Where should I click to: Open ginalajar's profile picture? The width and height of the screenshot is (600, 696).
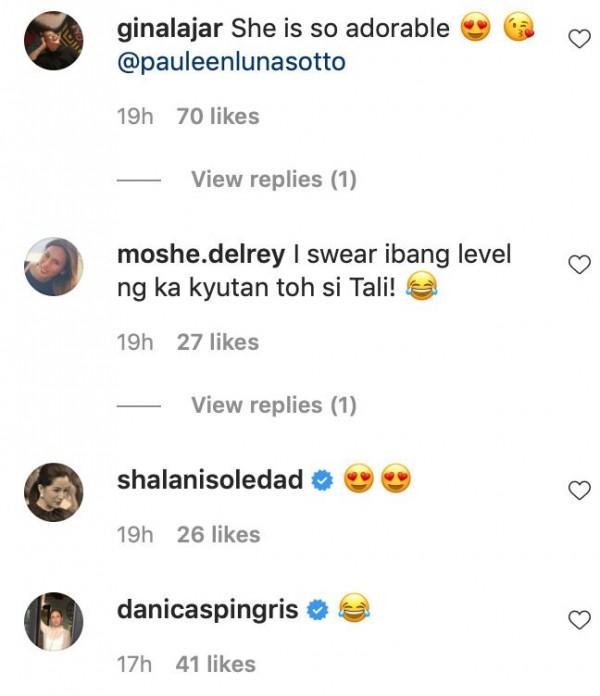(54, 40)
